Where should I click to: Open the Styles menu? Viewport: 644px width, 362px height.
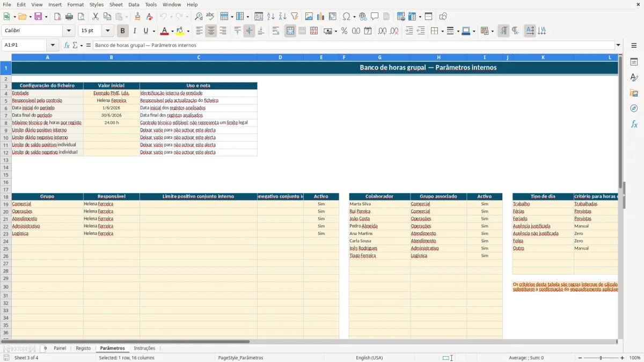(x=97, y=4)
